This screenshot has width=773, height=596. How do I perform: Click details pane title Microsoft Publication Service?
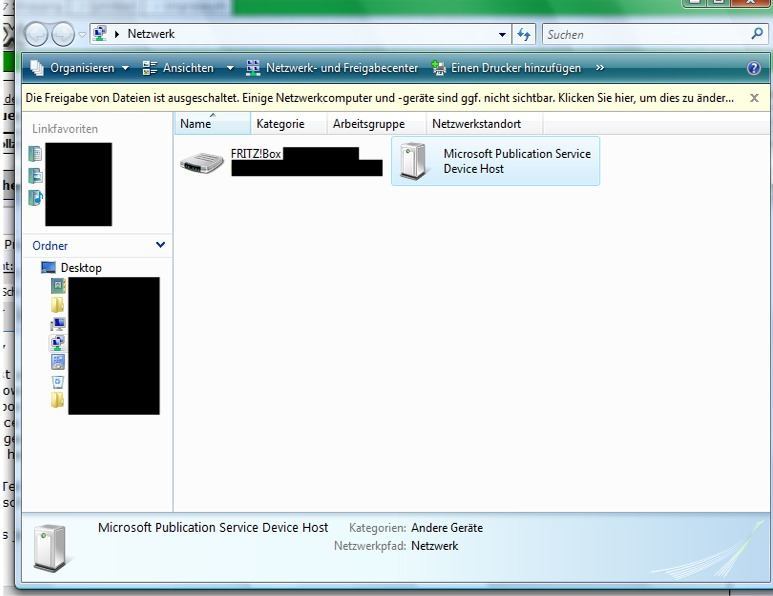pyautogui.click(x=213, y=527)
